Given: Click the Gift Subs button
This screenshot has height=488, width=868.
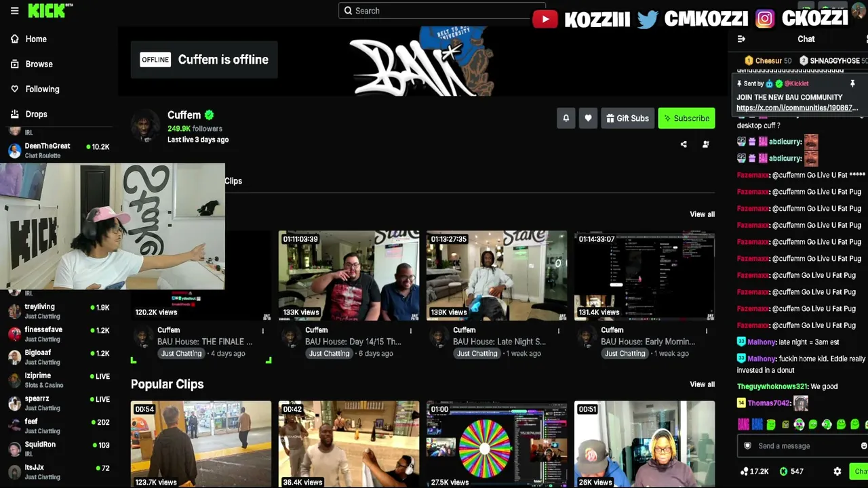Looking at the screenshot, I should click(x=627, y=118).
